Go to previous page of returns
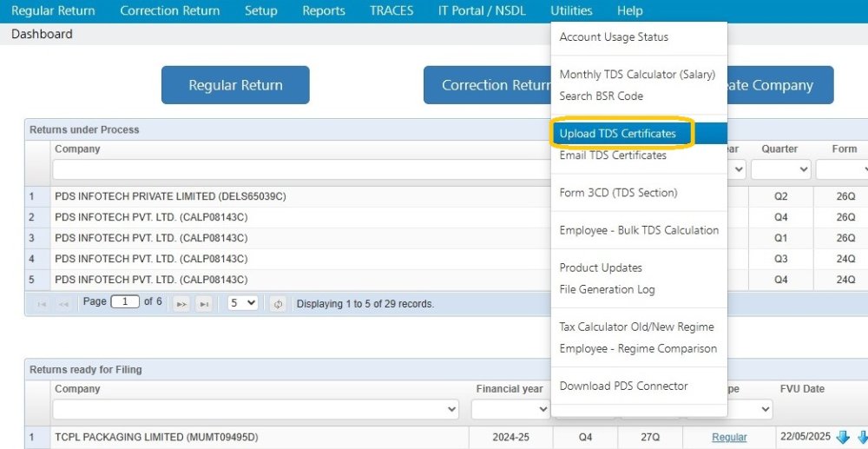The height and width of the screenshot is (449, 868). (x=63, y=304)
